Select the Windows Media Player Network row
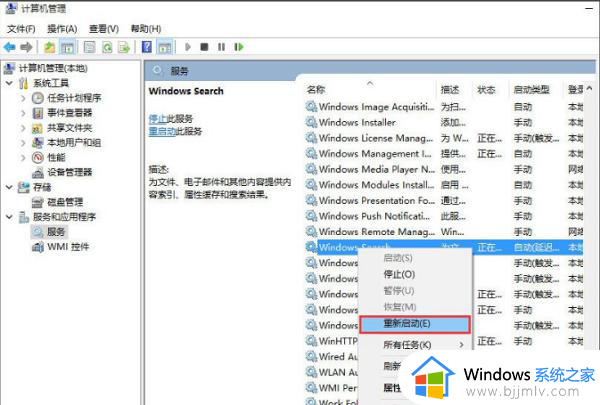 click(444, 169)
